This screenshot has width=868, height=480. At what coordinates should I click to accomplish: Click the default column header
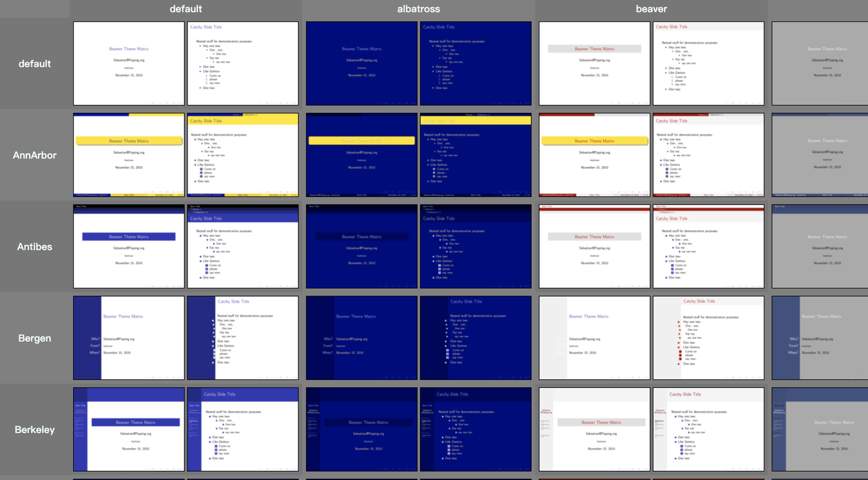click(x=186, y=9)
